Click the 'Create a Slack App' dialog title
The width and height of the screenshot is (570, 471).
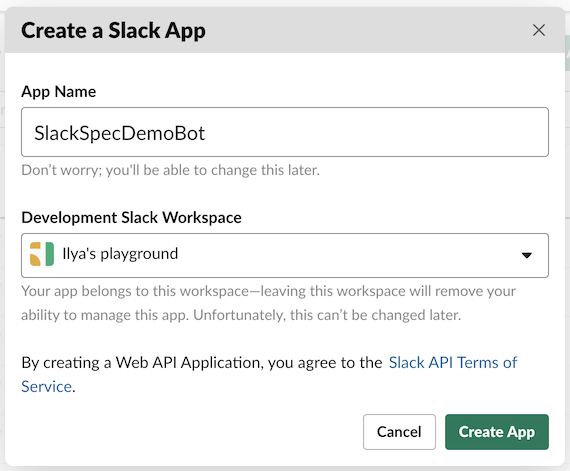pos(113,31)
